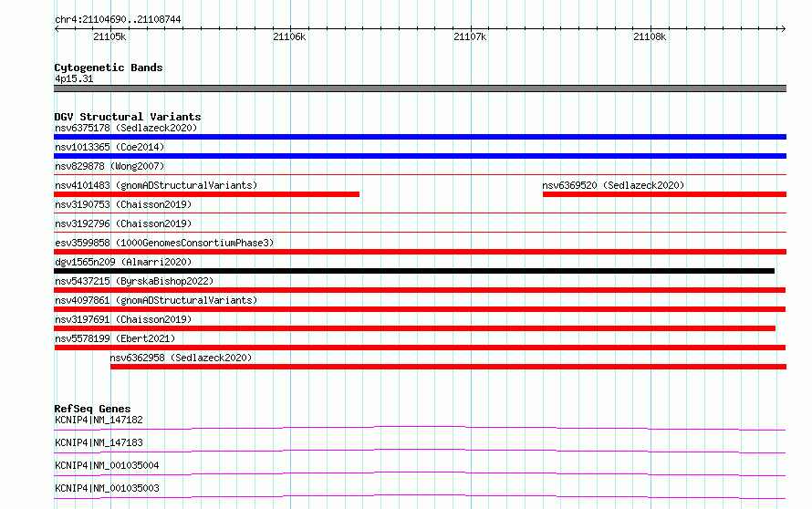Open the nsv4097861 (gnomADStructuralVariants) label

coord(156,300)
